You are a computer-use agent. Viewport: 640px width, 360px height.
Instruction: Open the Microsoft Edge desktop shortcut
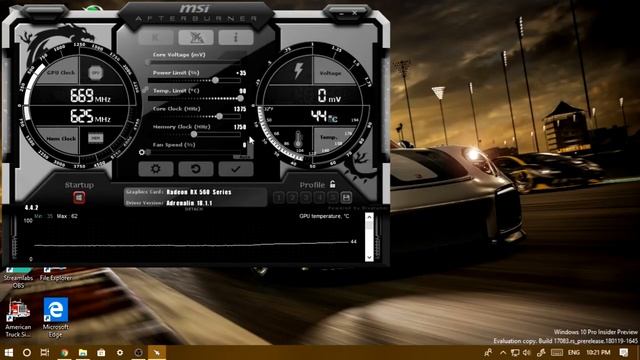point(56,318)
